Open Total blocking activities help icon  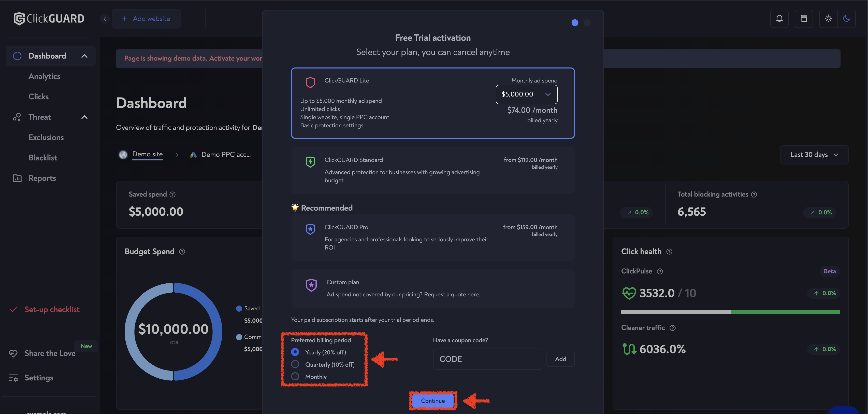(x=754, y=195)
